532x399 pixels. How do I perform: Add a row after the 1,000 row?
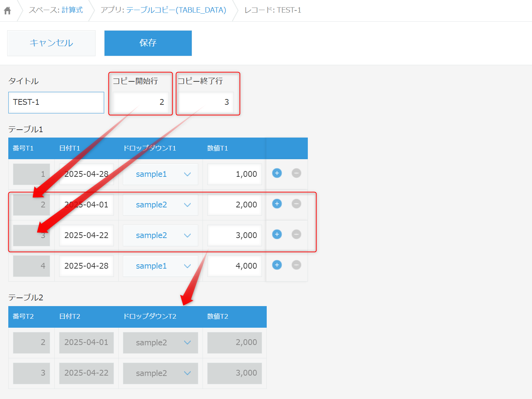click(x=277, y=173)
